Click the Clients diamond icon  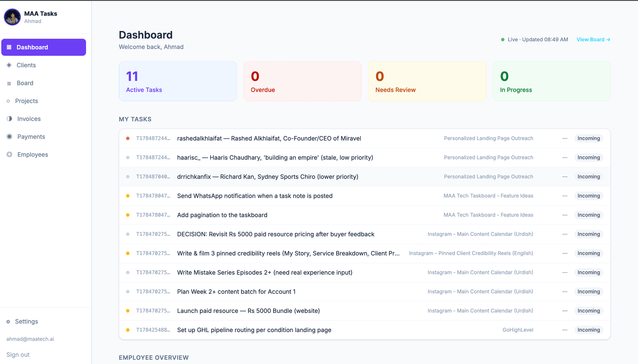tap(9, 65)
